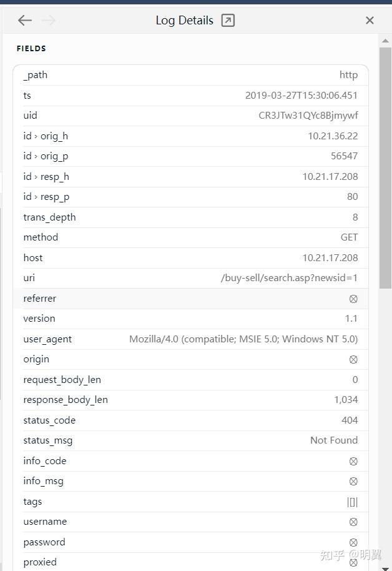The height and width of the screenshot is (571, 392).
Task: Click the vertical scrollbar thumb
Action: [385, 167]
